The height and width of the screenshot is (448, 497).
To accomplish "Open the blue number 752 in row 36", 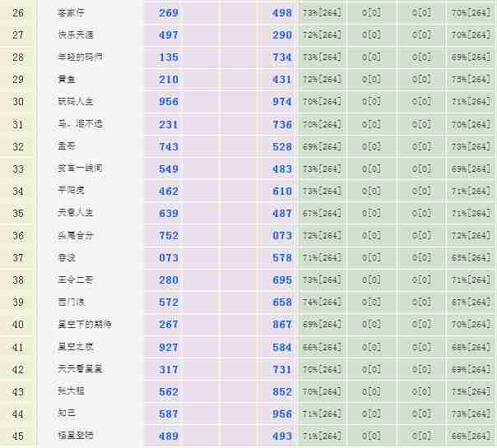I will 169,235.
